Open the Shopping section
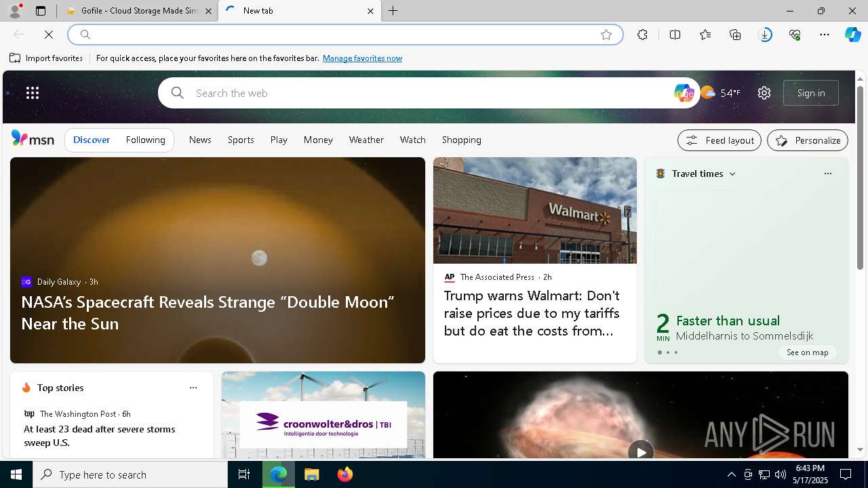This screenshot has height=488, width=868. pyautogui.click(x=462, y=140)
